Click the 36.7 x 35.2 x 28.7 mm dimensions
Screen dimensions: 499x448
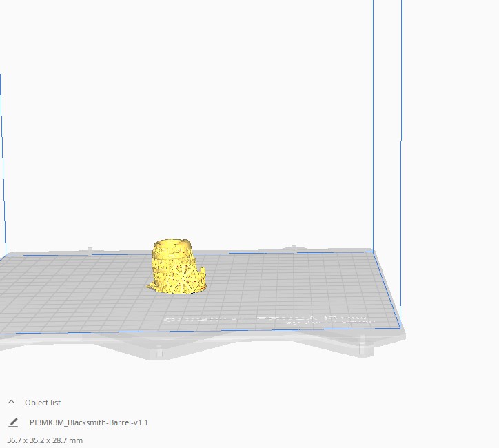[45, 440]
